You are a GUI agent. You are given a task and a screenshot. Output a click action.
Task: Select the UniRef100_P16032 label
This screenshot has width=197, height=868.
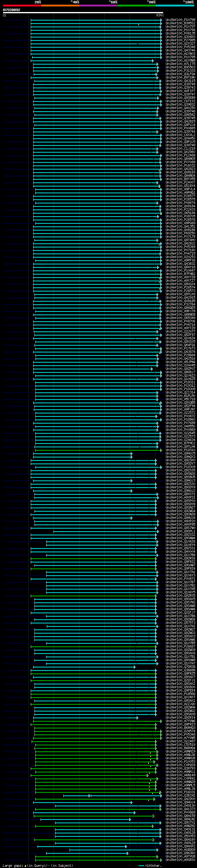(x=180, y=165)
